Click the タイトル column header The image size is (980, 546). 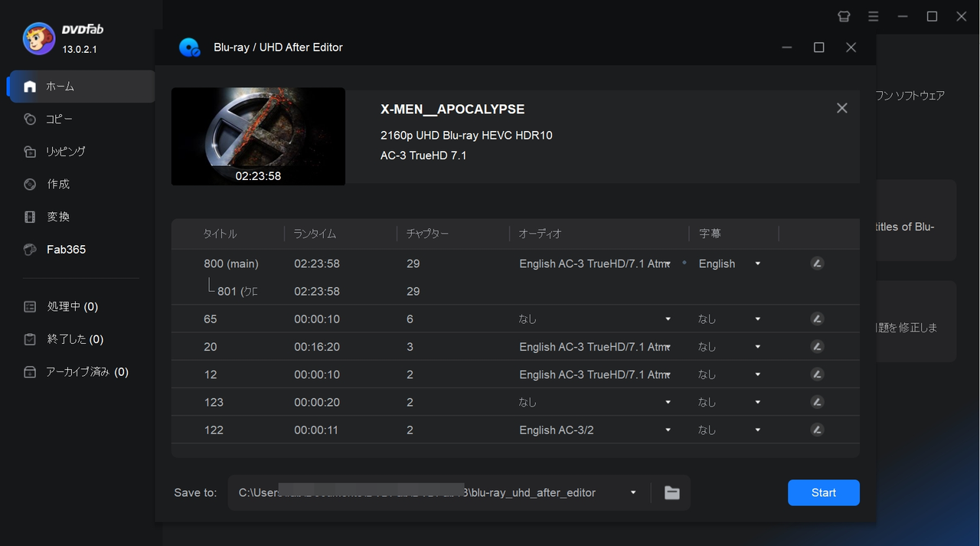220,234
